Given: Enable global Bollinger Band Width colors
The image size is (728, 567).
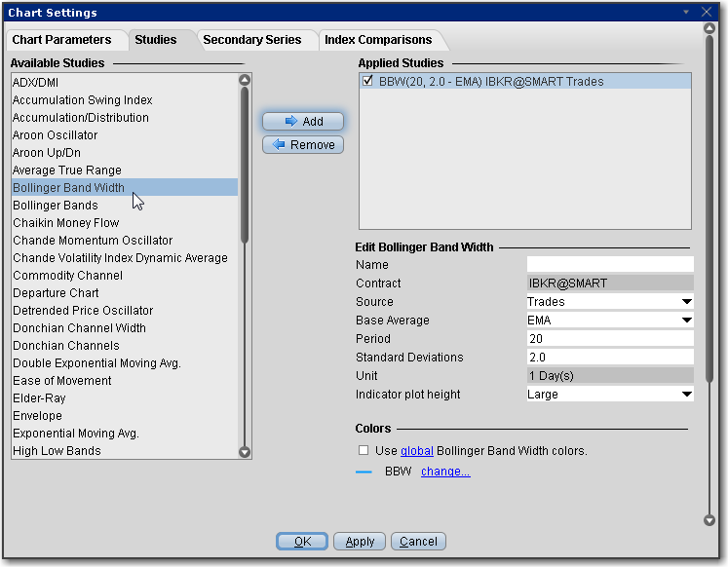Looking at the screenshot, I should [x=364, y=451].
